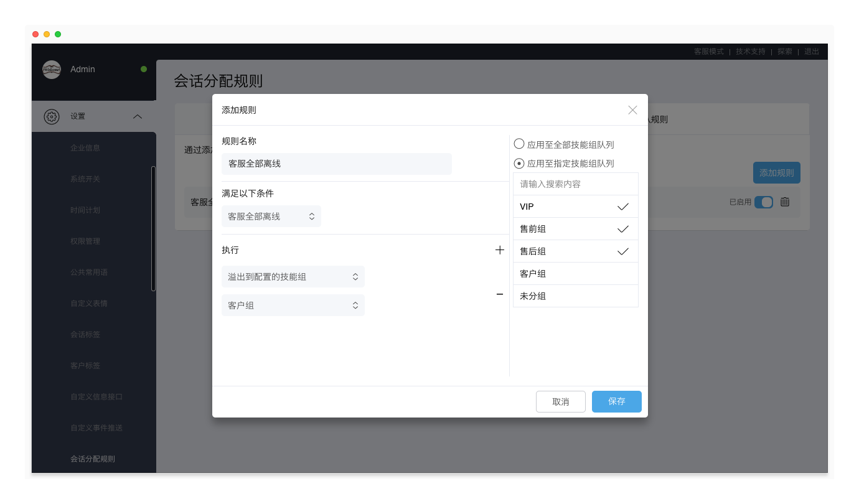Click the 保存 button
This screenshot has height=504, width=859.
(616, 402)
